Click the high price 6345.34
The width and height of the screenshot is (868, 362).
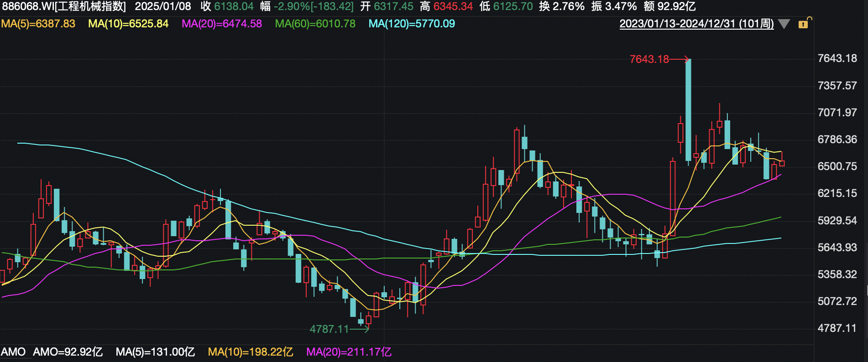coord(453,6)
